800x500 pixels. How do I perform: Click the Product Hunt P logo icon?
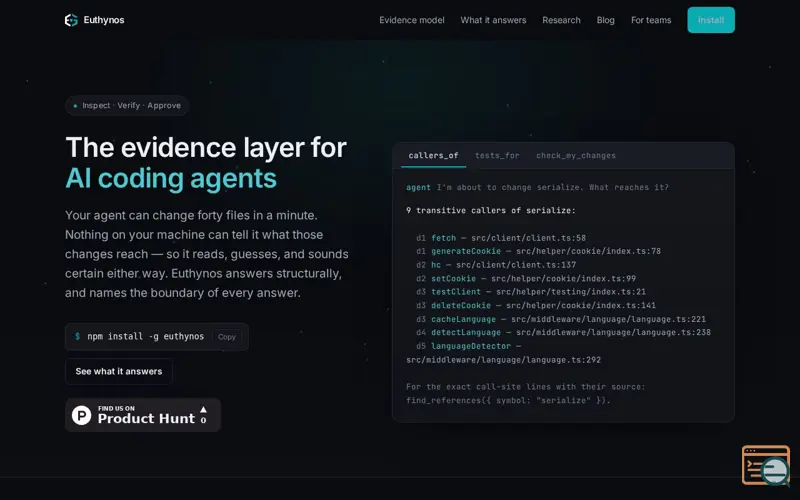82,415
